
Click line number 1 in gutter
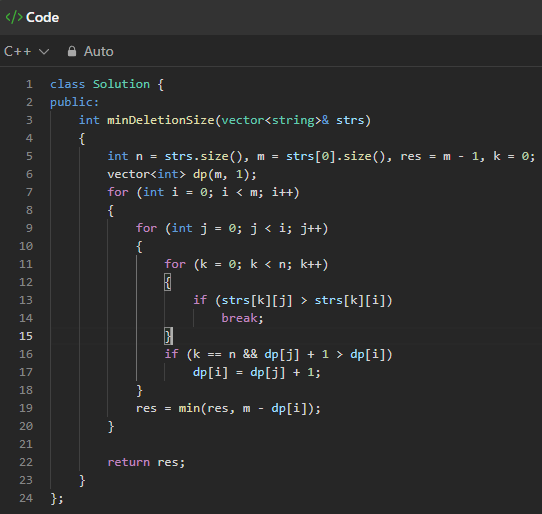29,84
